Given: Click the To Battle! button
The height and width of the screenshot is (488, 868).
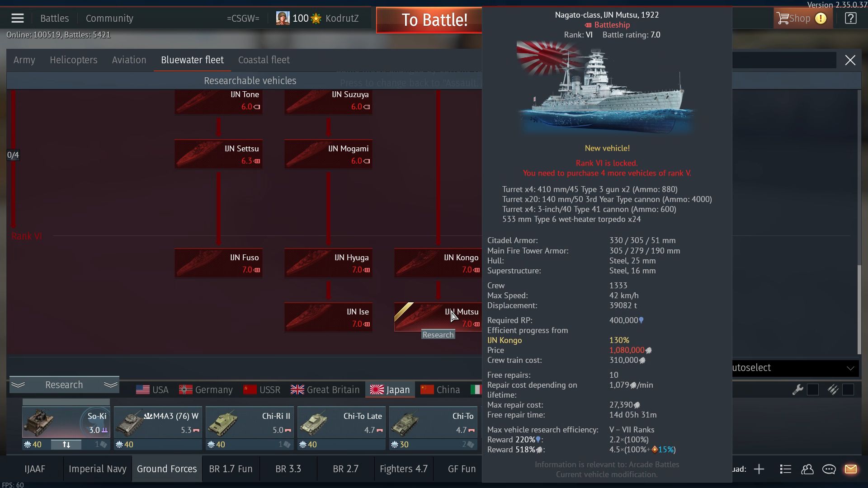Looking at the screenshot, I should (x=429, y=20).
